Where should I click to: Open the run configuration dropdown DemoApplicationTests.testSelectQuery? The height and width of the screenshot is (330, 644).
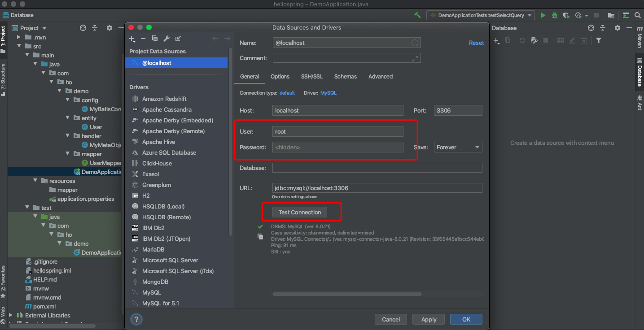480,15
